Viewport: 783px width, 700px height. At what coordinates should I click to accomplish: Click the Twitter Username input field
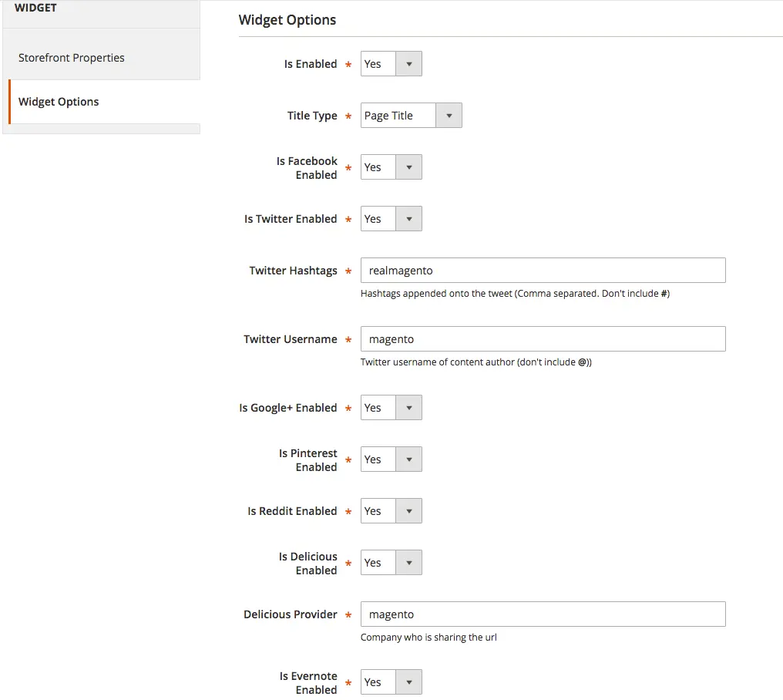pos(543,339)
